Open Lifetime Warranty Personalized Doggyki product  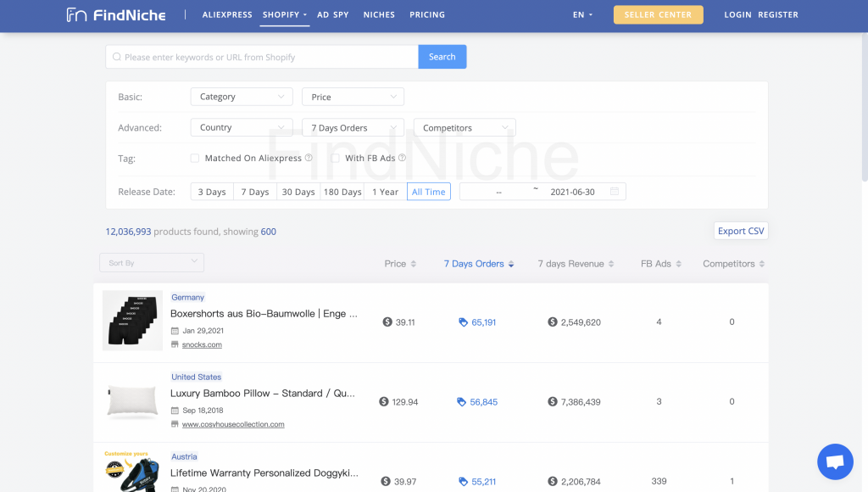pyautogui.click(x=264, y=473)
